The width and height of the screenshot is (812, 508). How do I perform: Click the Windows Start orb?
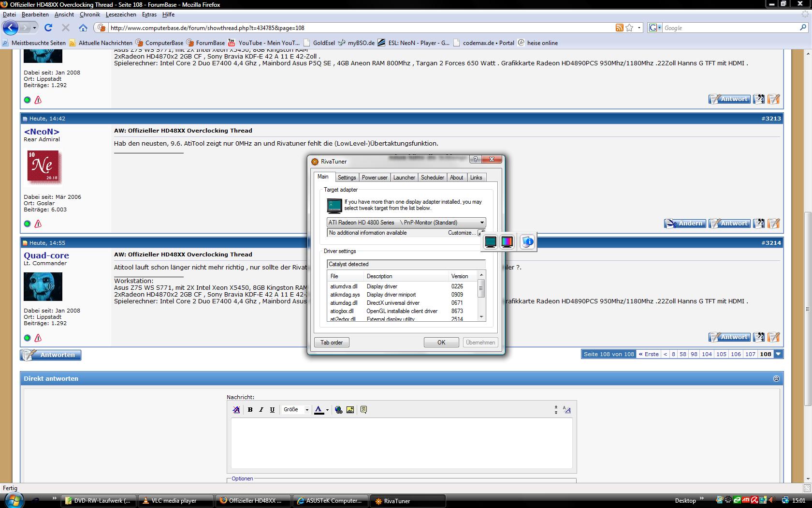coord(13,500)
